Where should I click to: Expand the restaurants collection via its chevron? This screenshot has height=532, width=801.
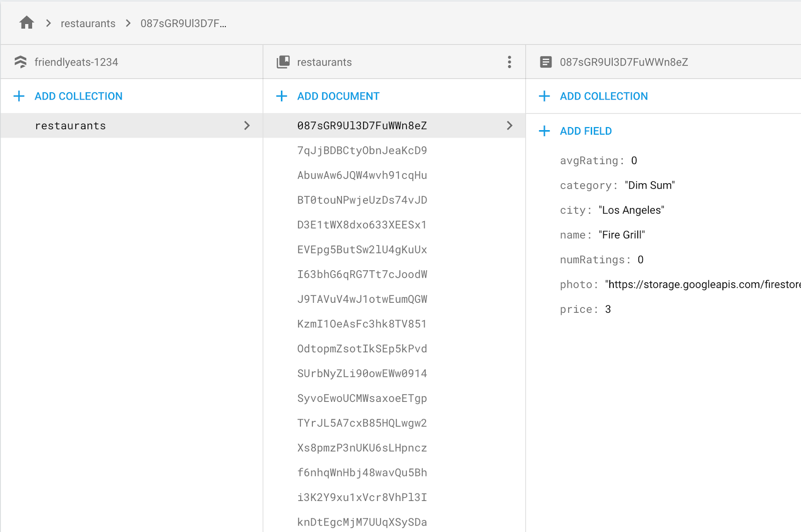coord(247,126)
